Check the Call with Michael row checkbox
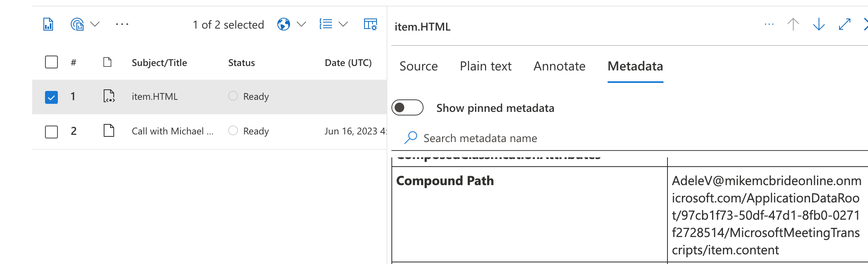The image size is (868, 264). tap(51, 132)
